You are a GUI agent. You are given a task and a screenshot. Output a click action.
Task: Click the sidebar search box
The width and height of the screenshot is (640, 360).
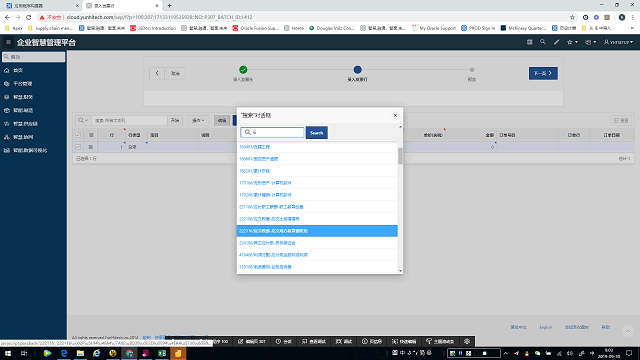point(33,57)
